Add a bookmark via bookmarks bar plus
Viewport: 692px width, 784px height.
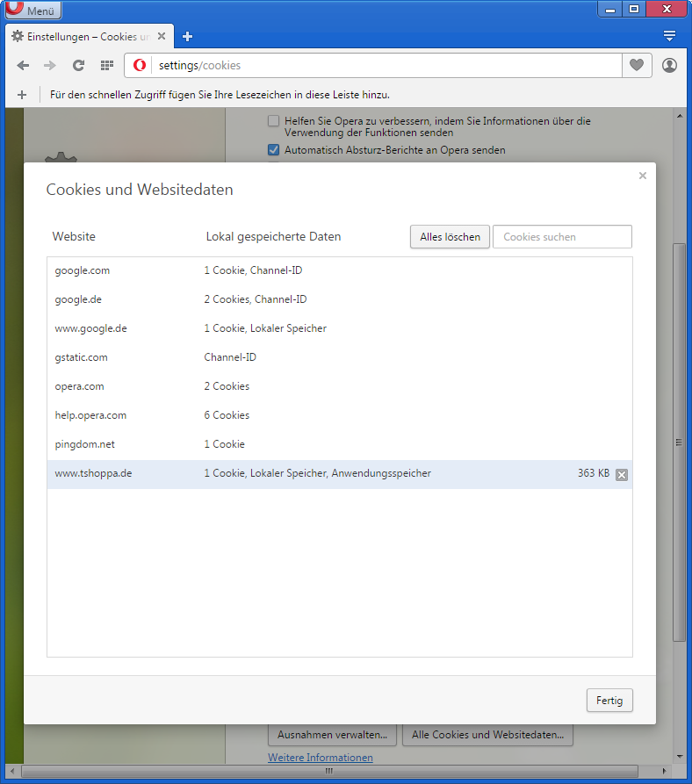[22, 95]
